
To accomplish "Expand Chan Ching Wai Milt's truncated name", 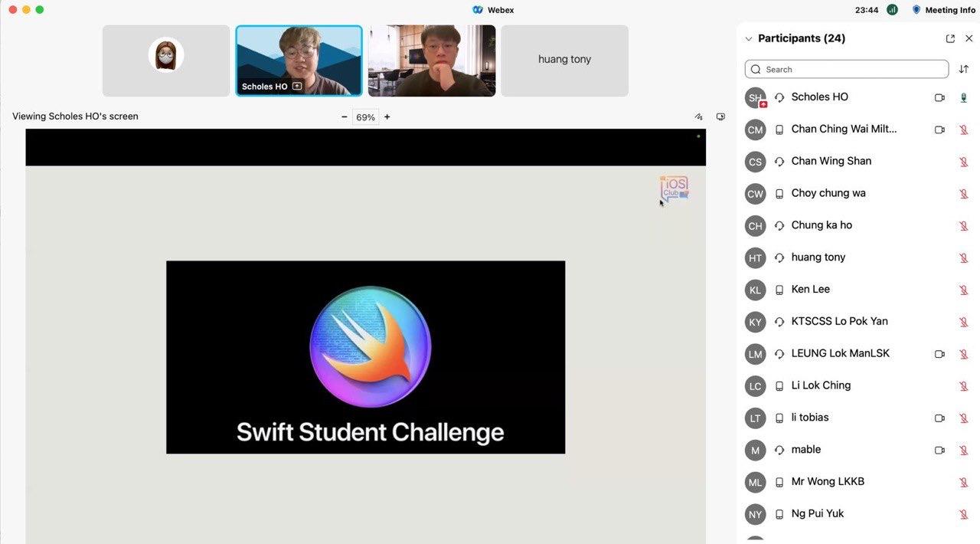I will click(x=844, y=129).
